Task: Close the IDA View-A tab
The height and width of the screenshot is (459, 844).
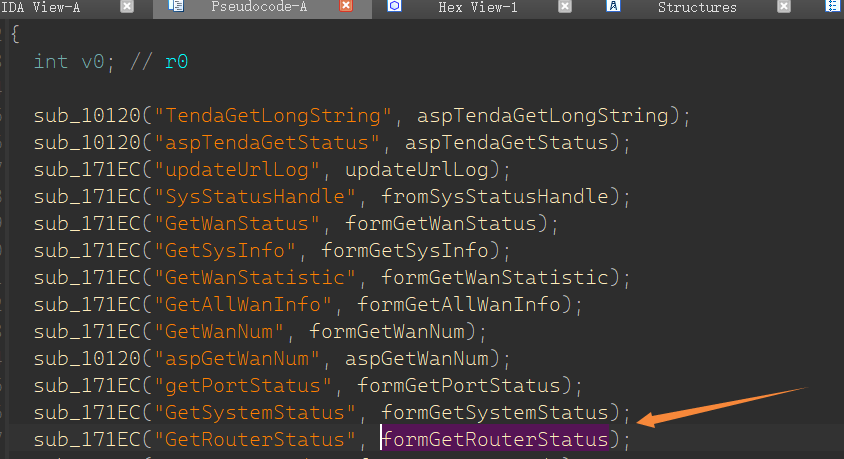Action: click(127, 7)
